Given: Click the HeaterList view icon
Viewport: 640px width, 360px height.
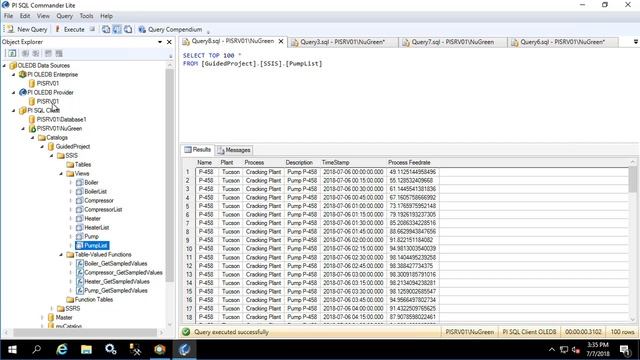Looking at the screenshot, I should [x=80, y=227].
